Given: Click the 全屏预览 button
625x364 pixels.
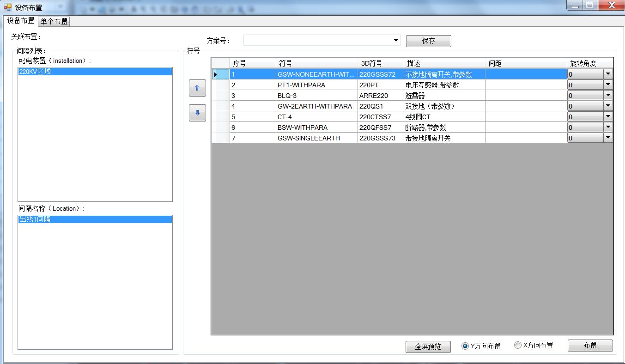Looking at the screenshot, I should [428, 346].
